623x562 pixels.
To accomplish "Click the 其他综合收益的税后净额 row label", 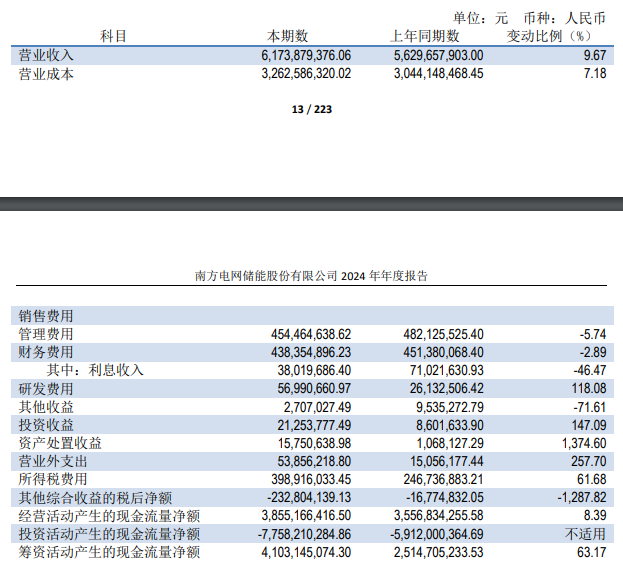I will click(95, 498).
